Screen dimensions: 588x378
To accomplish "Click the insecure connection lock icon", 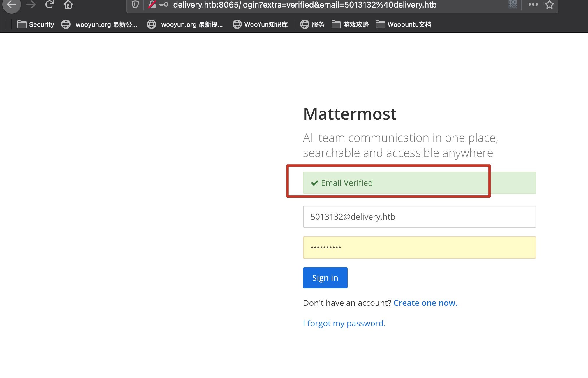I will [x=152, y=5].
